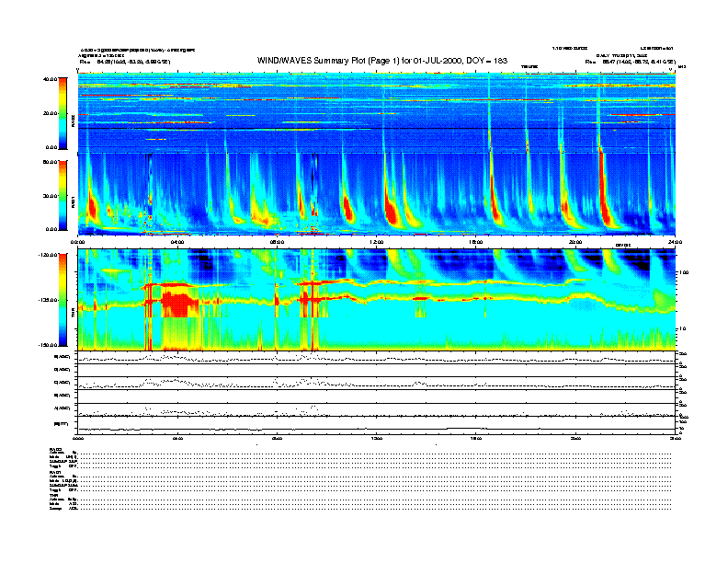Click 24:00 tick label under RAD1 spectrogram
Viewport: 728px width, 563px height.
[x=675, y=242]
